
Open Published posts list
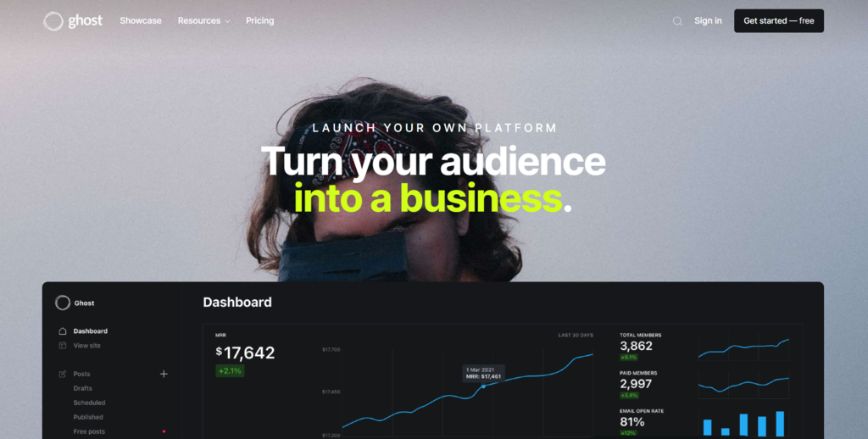pos(88,418)
